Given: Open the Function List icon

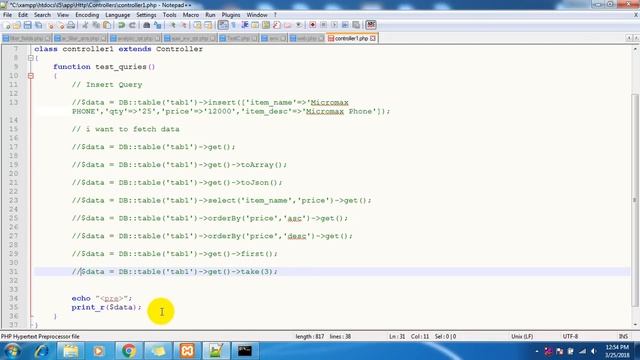Looking at the screenshot, I should pyautogui.click(x=277, y=25).
